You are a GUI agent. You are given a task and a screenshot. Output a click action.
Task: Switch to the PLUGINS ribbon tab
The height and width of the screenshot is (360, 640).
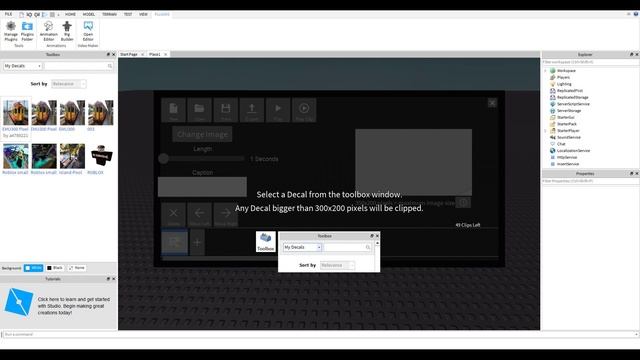[x=162, y=14]
